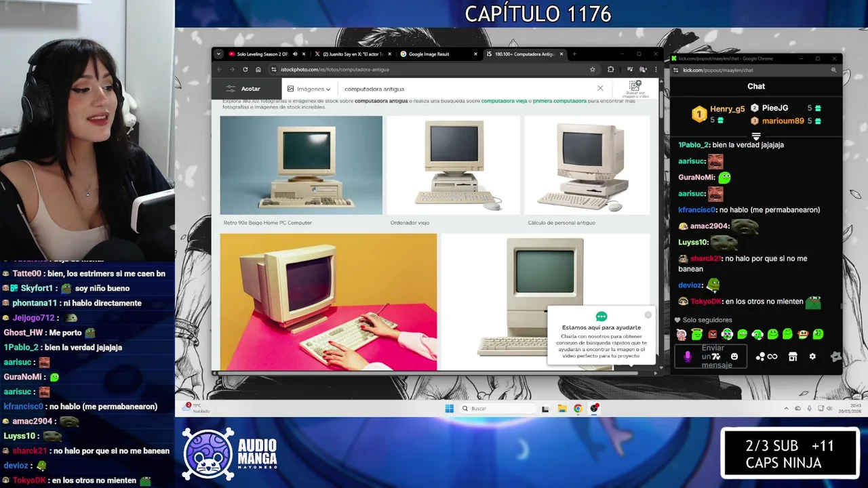The width and height of the screenshot is (868, 488).
Task: Follow the computadora vieja link
Action: (x=504, y=101)
